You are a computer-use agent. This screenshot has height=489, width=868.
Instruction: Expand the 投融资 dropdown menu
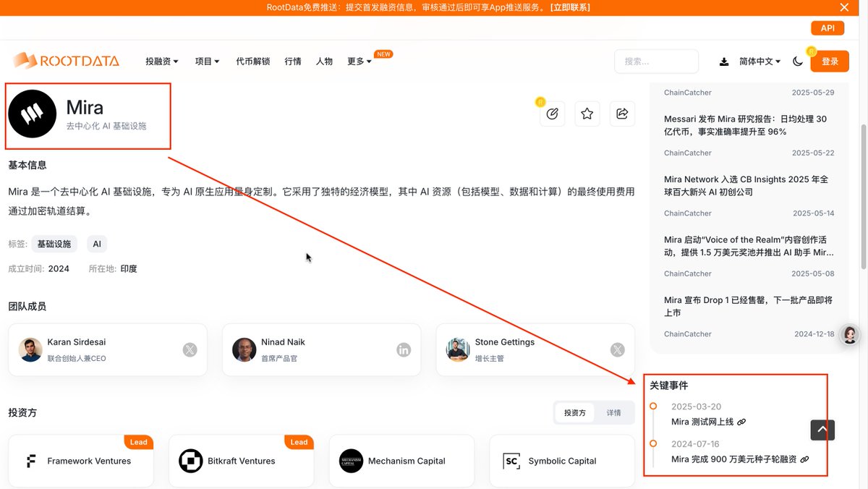(x=162, y=61)
